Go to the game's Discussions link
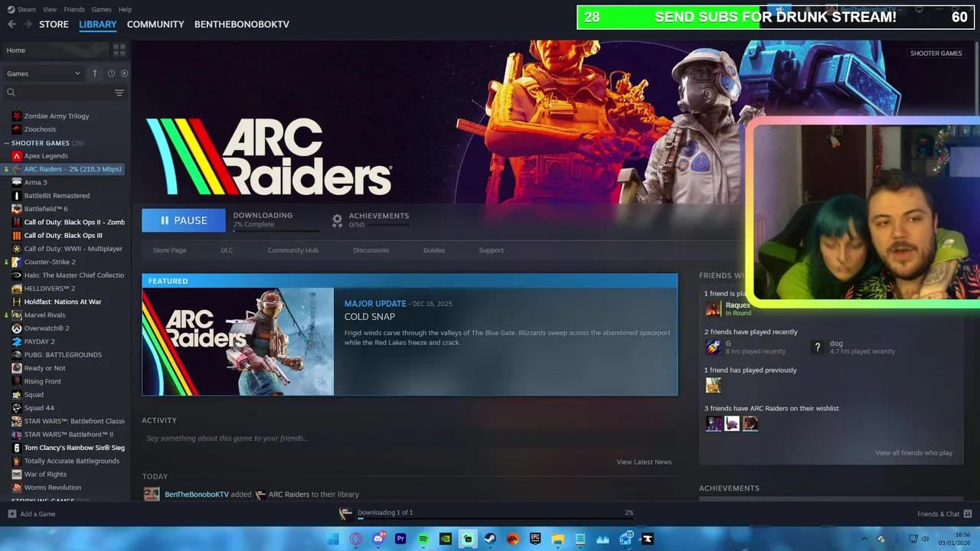This screenshot has height=551, width=980. click(x=371, y=250)
